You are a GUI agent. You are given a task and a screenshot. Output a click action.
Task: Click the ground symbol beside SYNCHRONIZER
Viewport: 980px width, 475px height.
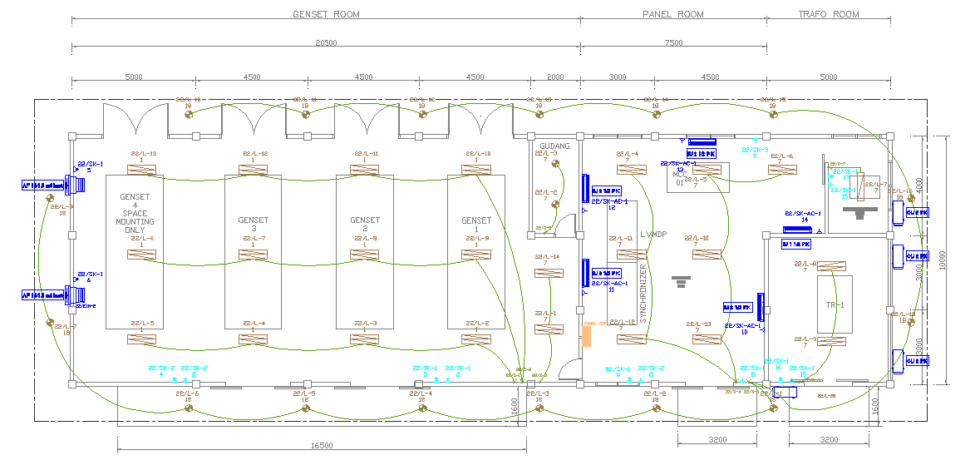(x=682, y=282)
